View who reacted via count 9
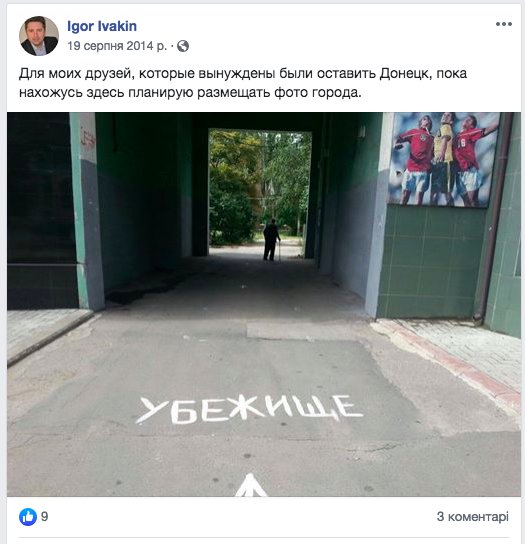The image size is (525, 544). click(x=44, y=517)
